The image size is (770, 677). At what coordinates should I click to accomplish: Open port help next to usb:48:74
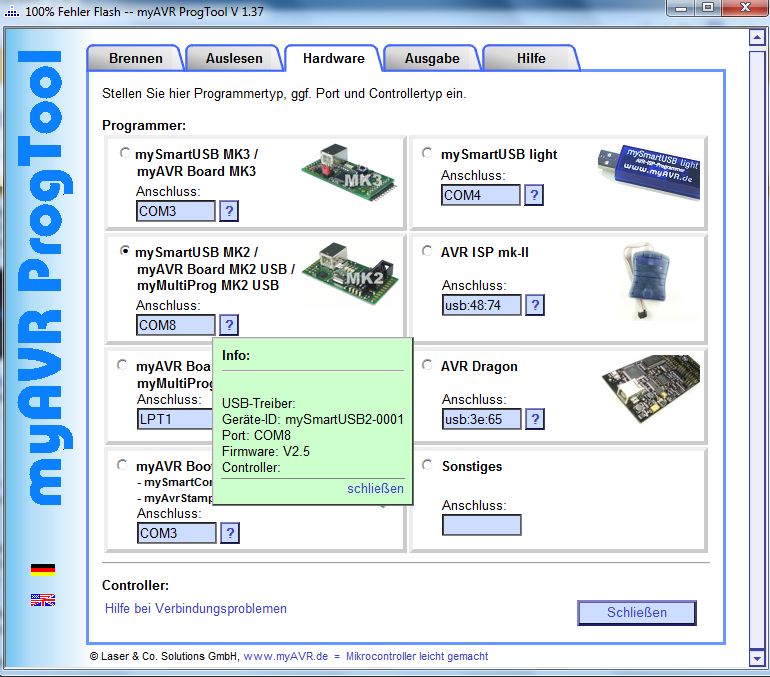(535, 305)
